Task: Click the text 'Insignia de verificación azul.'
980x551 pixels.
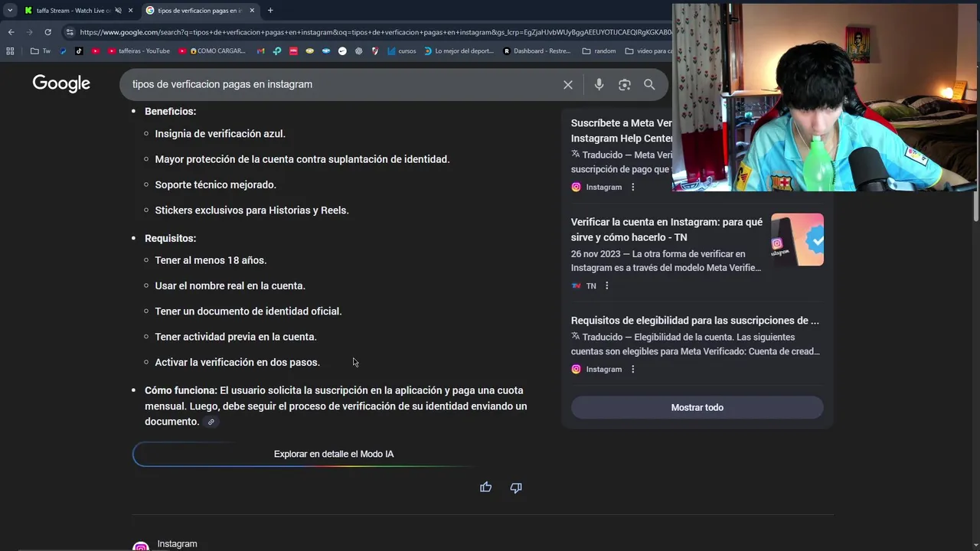Action: pyautogui.click(x=220, y=134)
